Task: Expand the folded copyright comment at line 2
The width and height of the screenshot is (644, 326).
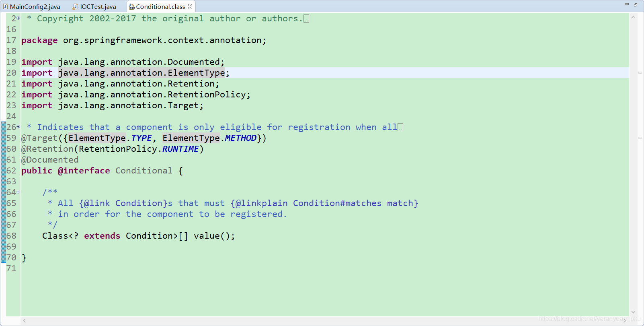Action: point(18,18)
